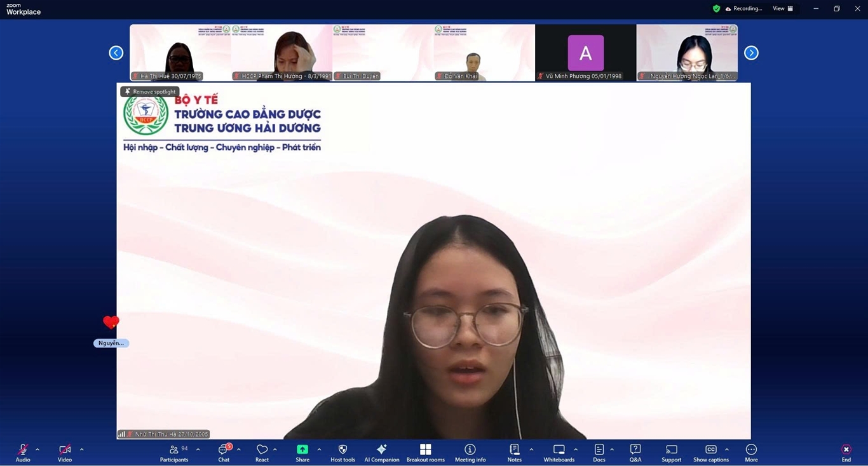Open the View menu at top

coord(782,9)
